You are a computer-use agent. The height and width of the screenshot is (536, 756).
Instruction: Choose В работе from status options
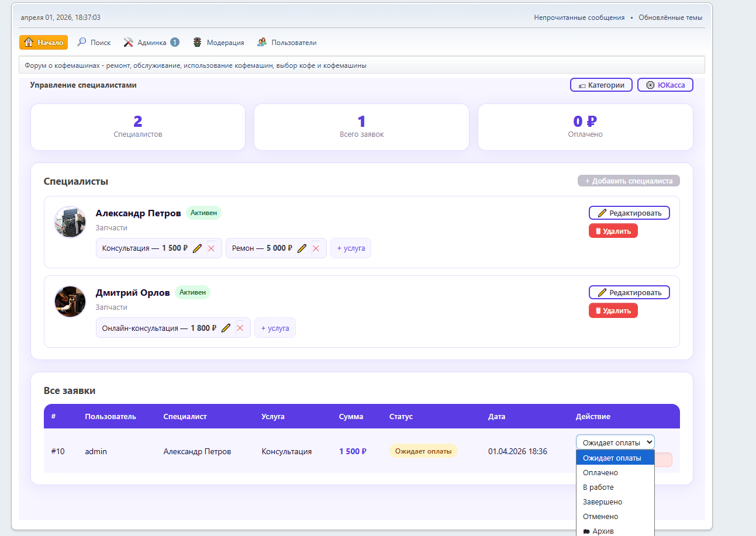(x=598, y=487)
